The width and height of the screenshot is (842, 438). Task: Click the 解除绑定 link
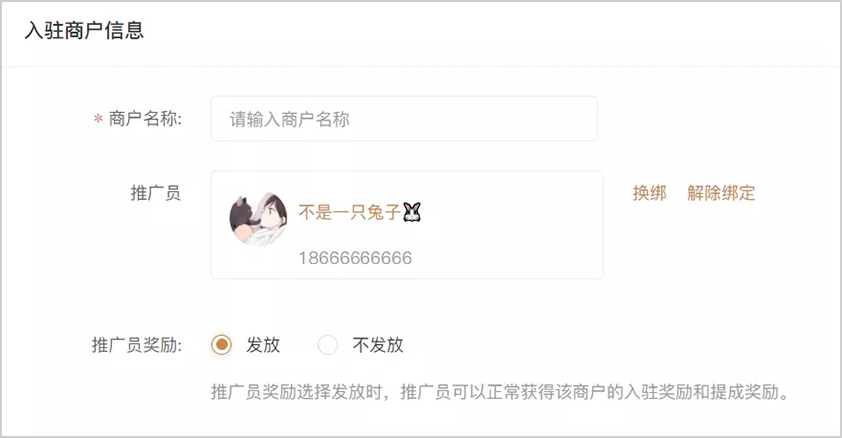pyautogui.click(x=721, y=193)
